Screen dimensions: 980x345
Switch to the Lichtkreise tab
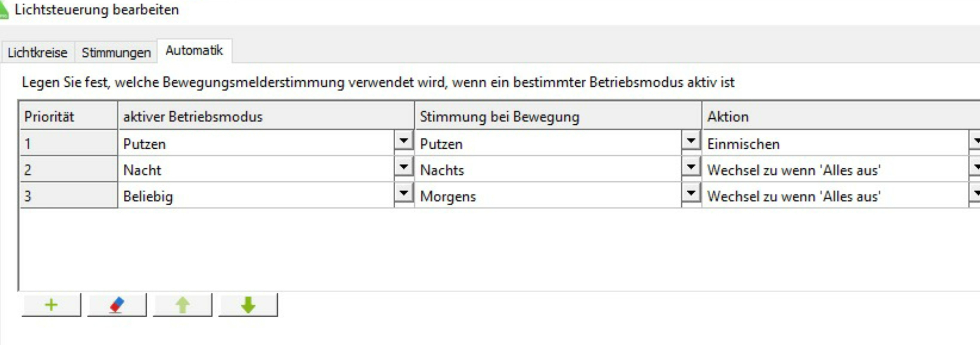[37, 52]
